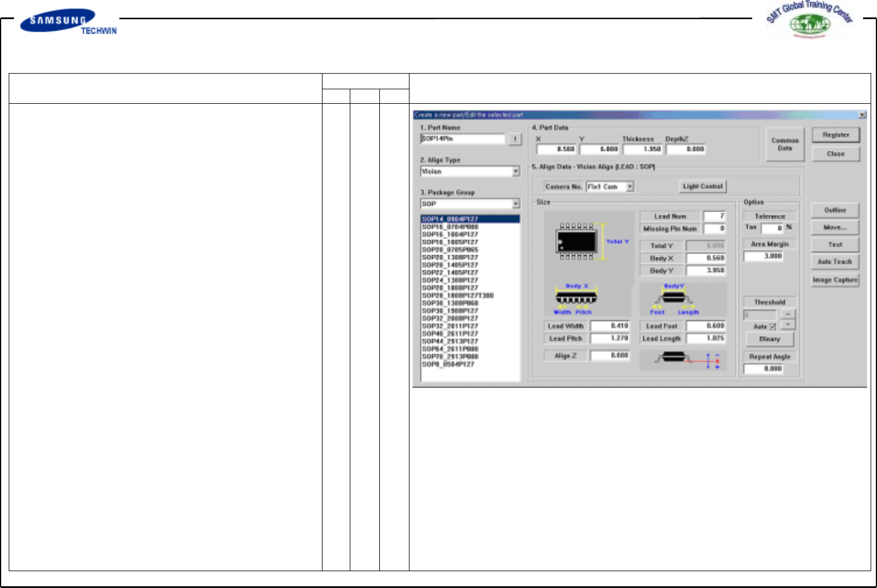Click the Outline button

click(x=835, y=210)
